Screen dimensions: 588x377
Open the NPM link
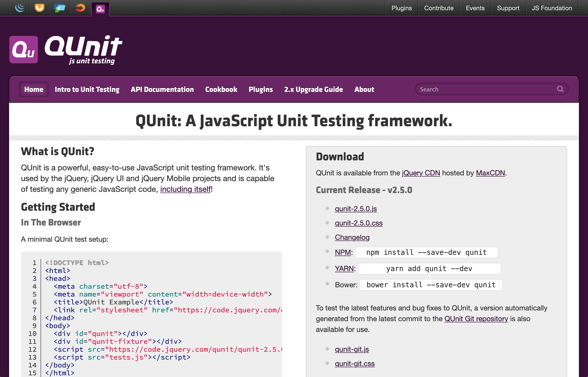(343, 252)
